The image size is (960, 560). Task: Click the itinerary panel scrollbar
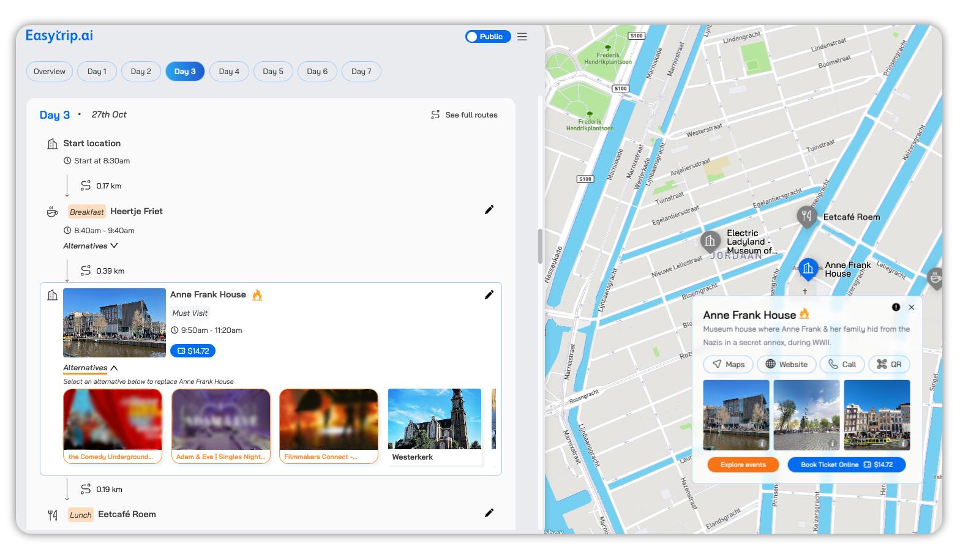(540, 246)
